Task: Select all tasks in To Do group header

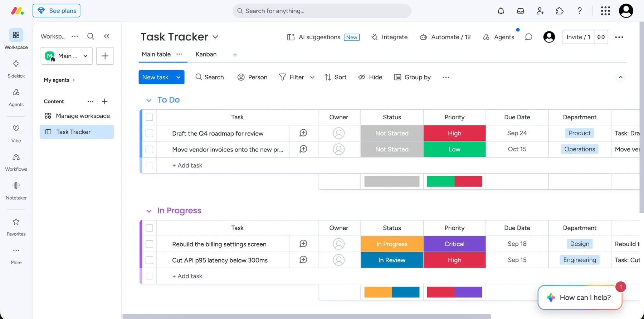Action: [x=150, y=117]
